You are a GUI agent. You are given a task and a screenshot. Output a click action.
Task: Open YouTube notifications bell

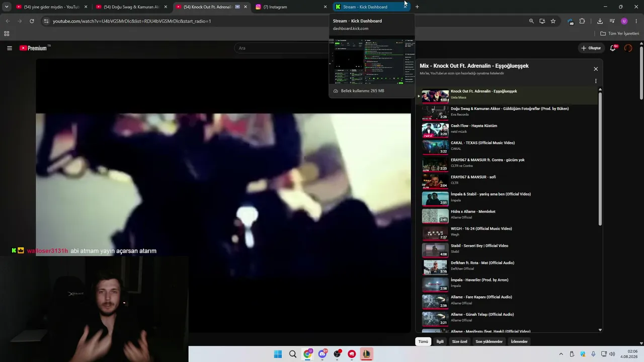coord(613,48)
